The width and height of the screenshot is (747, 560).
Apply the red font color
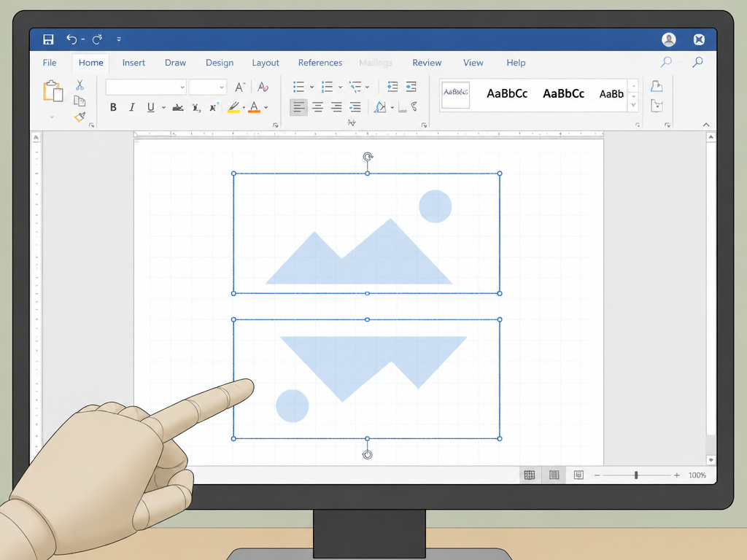click(255, 107)
